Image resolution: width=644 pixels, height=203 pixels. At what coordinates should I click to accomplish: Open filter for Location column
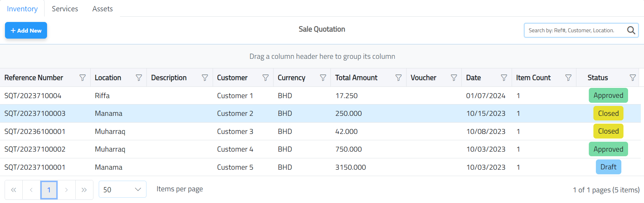139,78
